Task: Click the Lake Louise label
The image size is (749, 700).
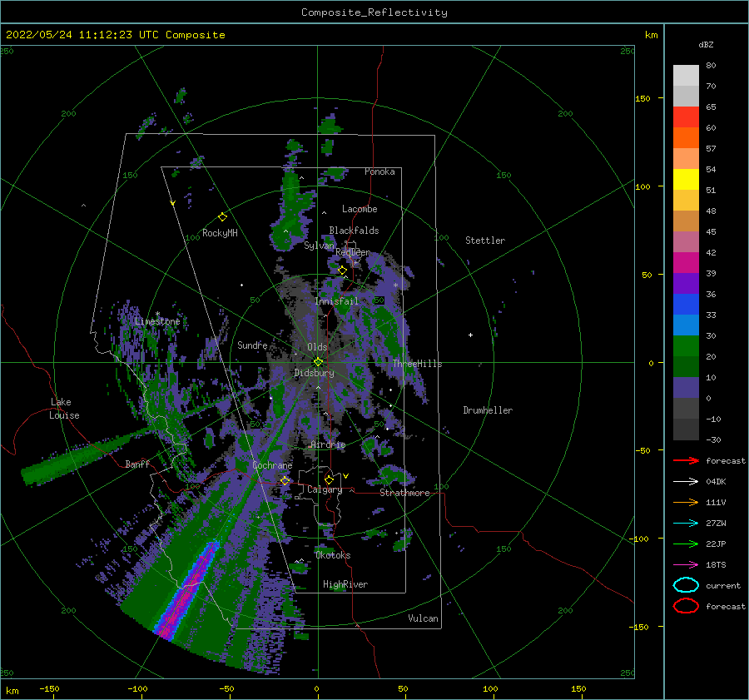Action: click(64, 409)
